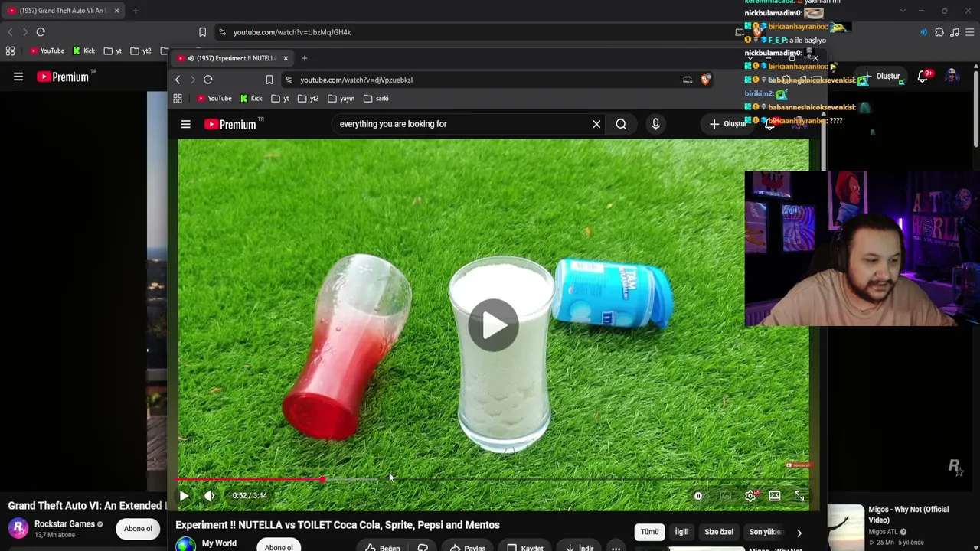Click the video title 'Experiment !! NUTELLA vs TOILET'
980x551 pixels.
pos(338,525)
